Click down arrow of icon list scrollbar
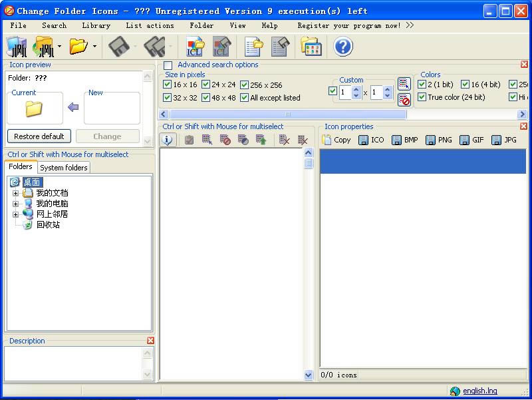Viewport: 532px width, 400px height. point(308,375)
